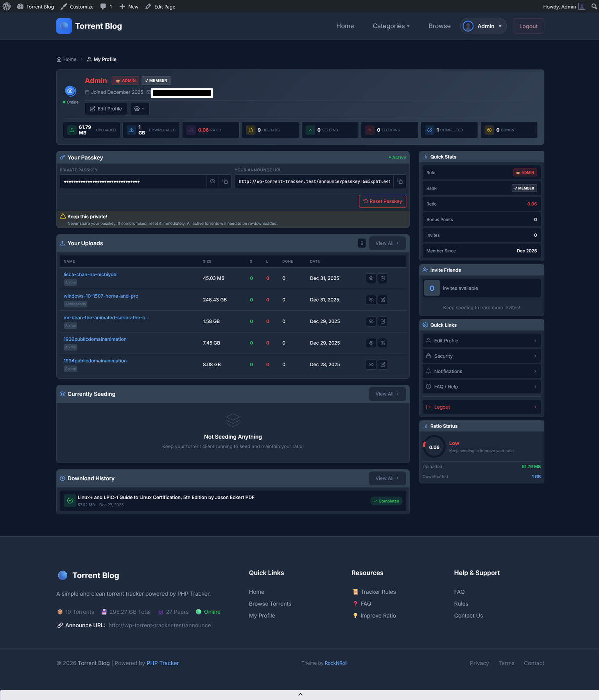Open the PHP Tracker link in footer
Screen dimensions: 599x700
coord(163,663)
